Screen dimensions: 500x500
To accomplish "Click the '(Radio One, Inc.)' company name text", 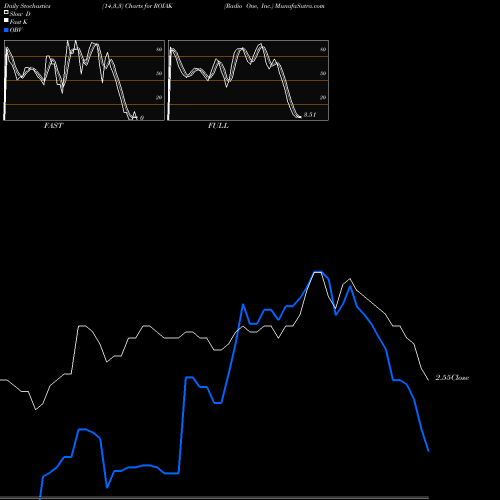I will tap(249, 6).
